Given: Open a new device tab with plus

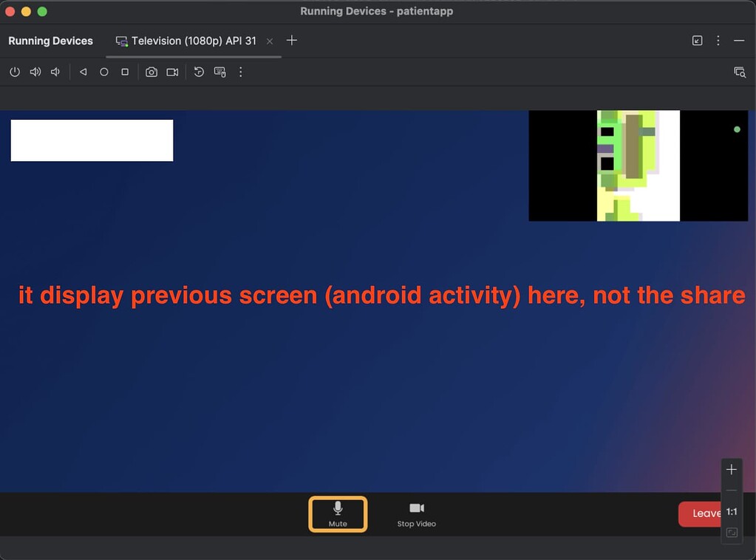Looking at the screenshot, I should [x=291, y=41].
